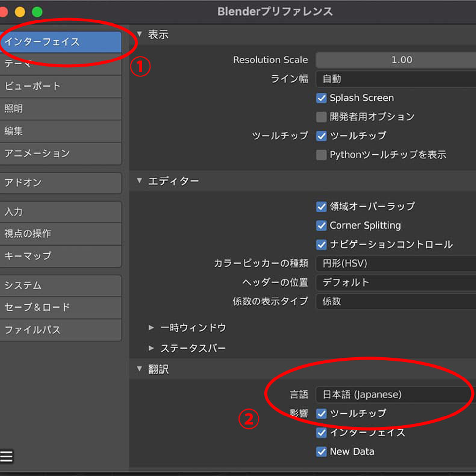Image resolution: width=476 pixels, height=476 pixels.
Task: Open the システム preferences tab
Action: [61, 286]
